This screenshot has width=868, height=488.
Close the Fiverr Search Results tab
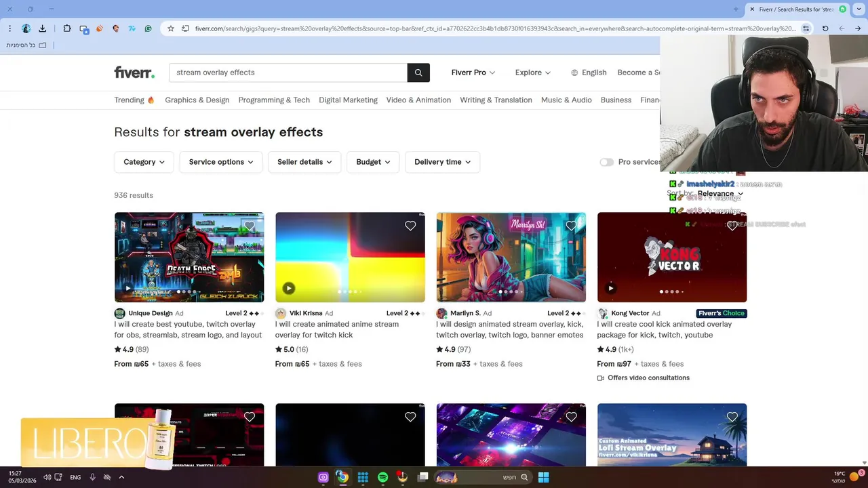pos(752,9)
